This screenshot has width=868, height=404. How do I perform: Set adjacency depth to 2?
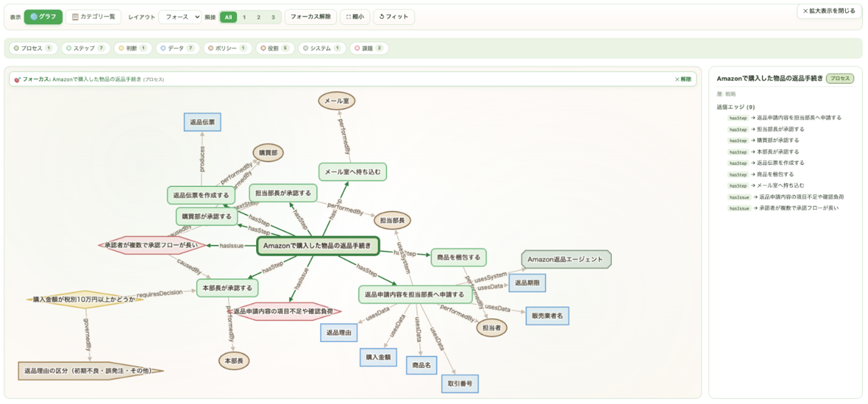[258, 17]
